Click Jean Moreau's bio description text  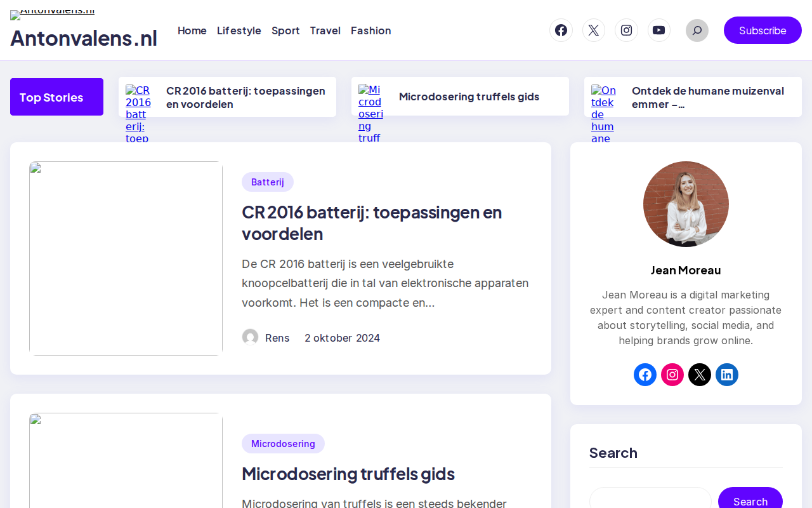coord(686,317)
